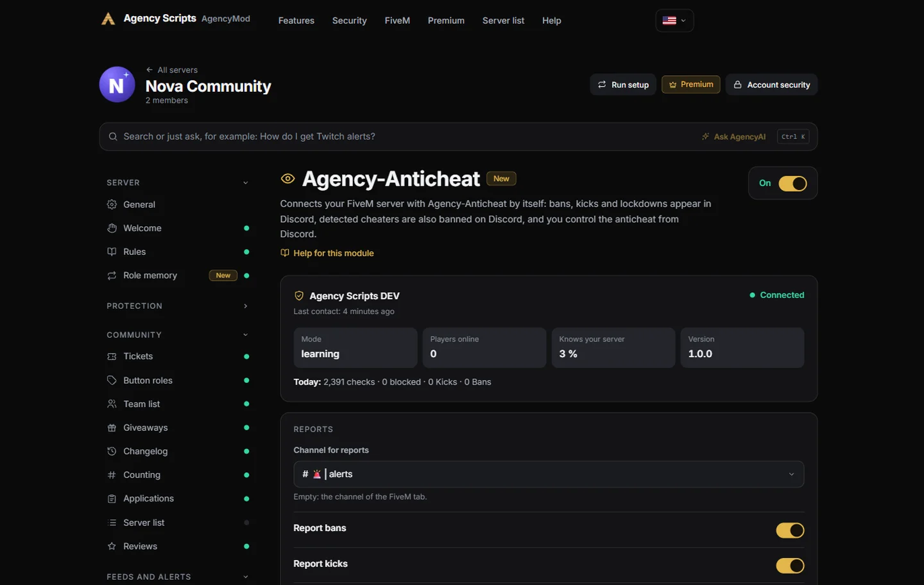Click the shield icon next to Agency Scripts DEV
The height and width of the screenshot is (585, 924).
coord(299,296)
